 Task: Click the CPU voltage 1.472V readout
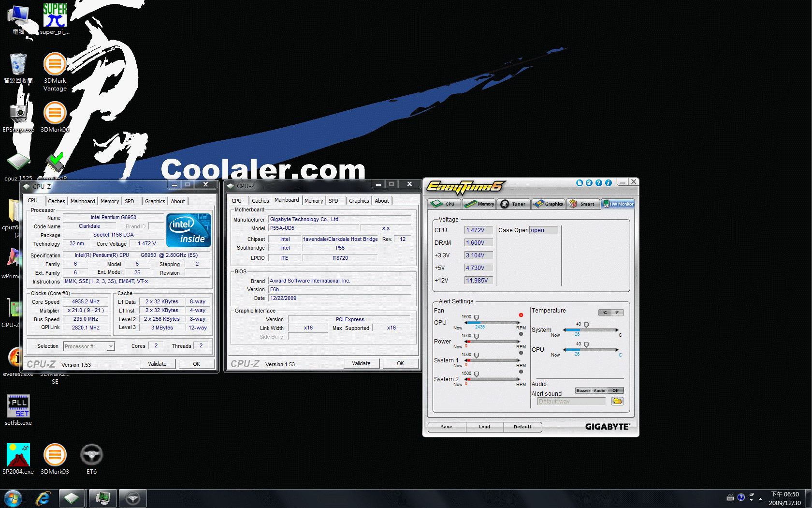478,230
